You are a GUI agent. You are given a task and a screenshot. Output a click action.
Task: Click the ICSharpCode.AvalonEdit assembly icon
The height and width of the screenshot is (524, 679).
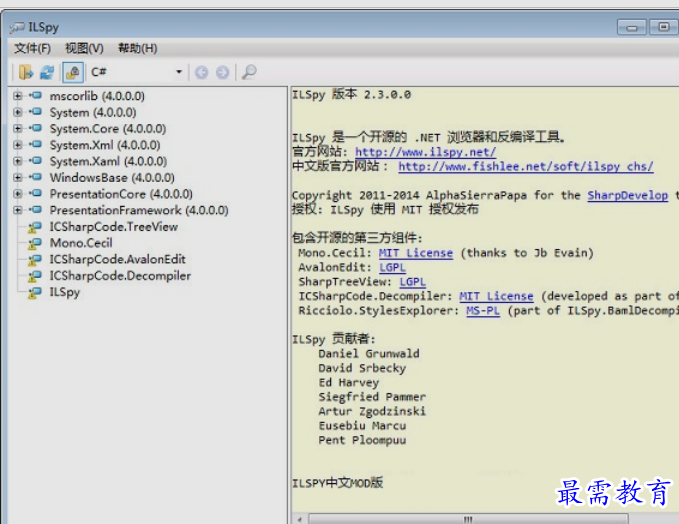coord(35,260)
